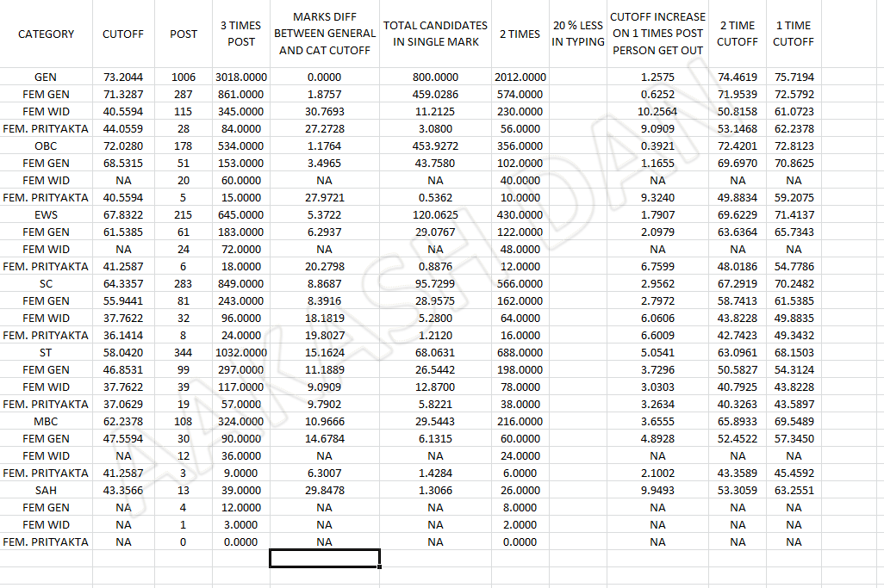Click the value 70.2482
884x588 pixels.
coord(794,284)
